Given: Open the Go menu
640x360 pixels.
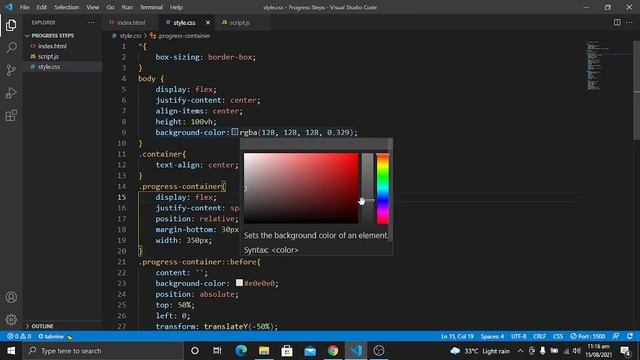Looking at the screenshot, I should point(110,7).
